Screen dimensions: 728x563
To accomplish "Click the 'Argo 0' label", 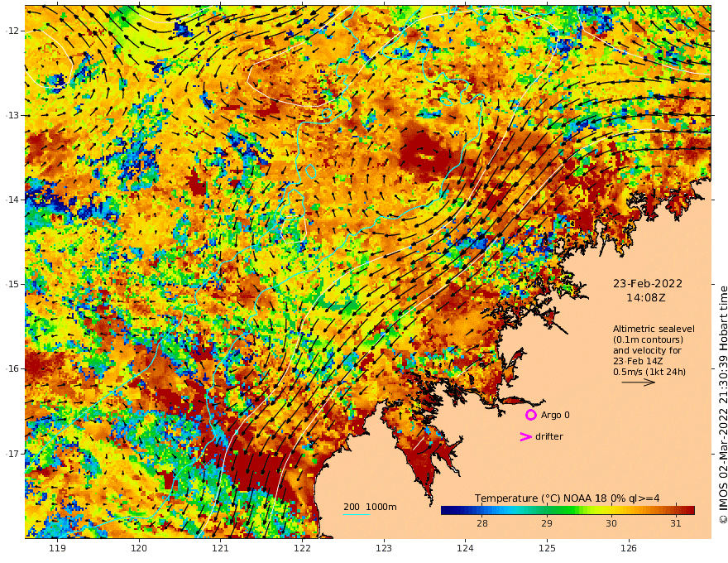I will 555,415.
